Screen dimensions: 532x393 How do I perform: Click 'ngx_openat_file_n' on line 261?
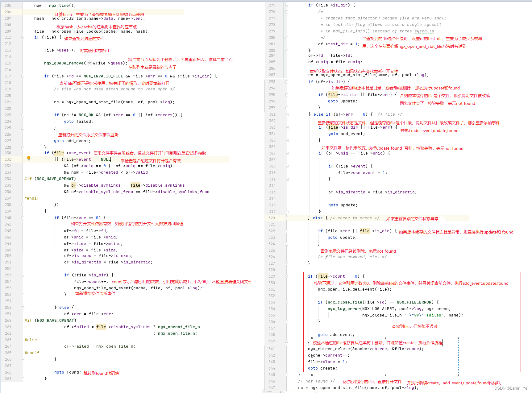pyautogui.click(x=179, y=327)
